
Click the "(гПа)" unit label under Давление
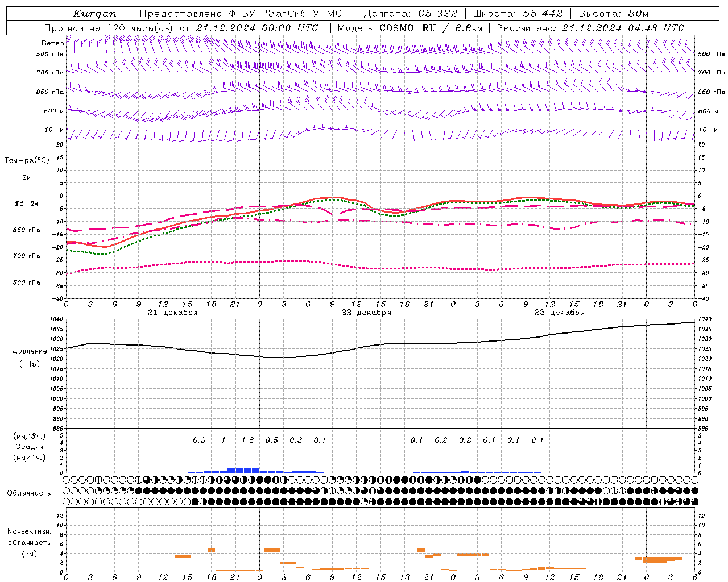(x=30, y=364)
